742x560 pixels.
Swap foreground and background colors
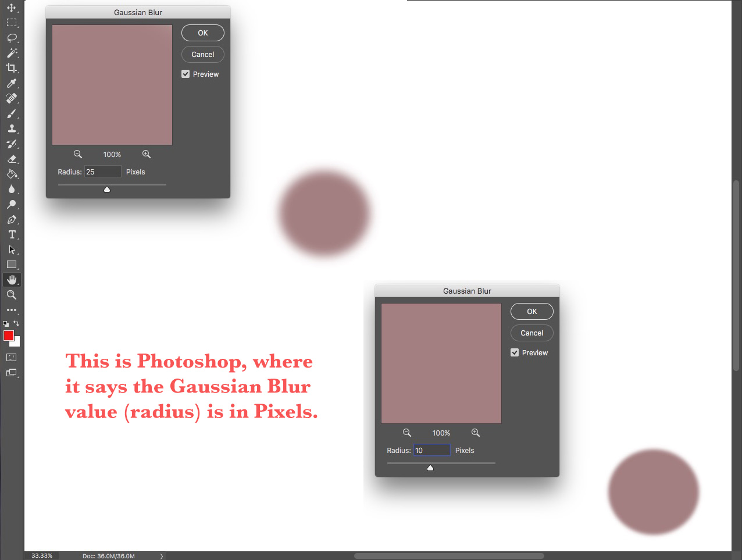click(x=16, y=323)
